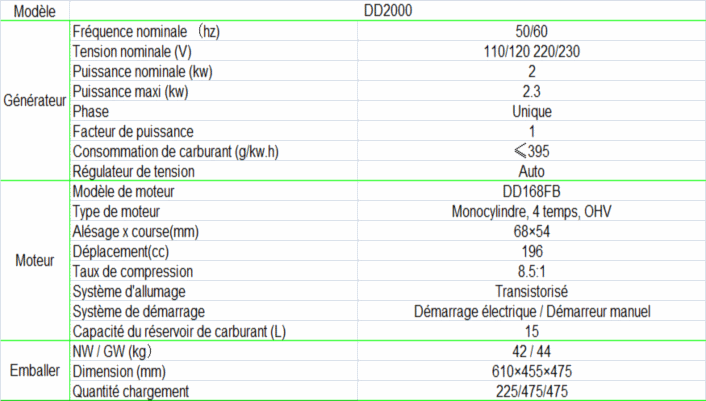706x401 pixels.
Task: Select the Auto voltage regulator value
Action: click(x=531, y=172)
